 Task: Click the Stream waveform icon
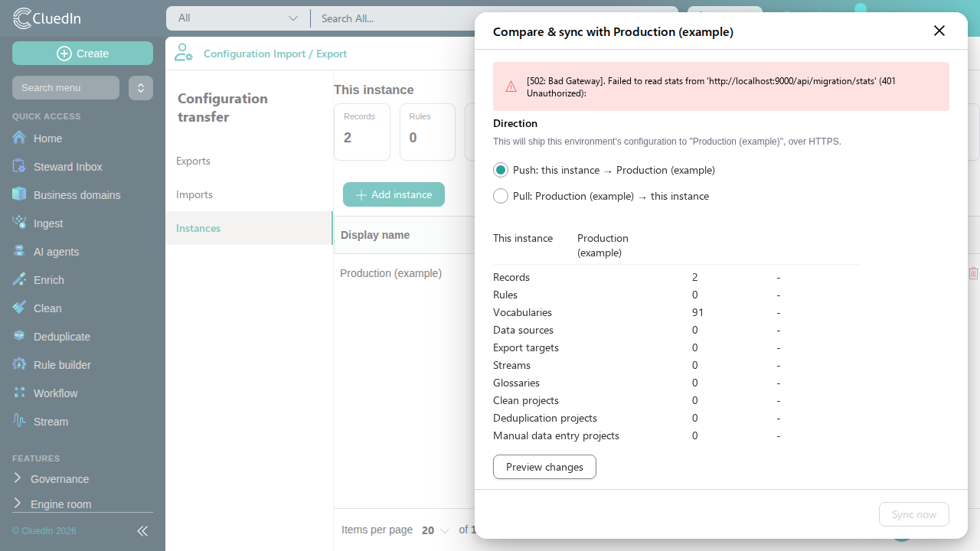(x=19, y=421)
